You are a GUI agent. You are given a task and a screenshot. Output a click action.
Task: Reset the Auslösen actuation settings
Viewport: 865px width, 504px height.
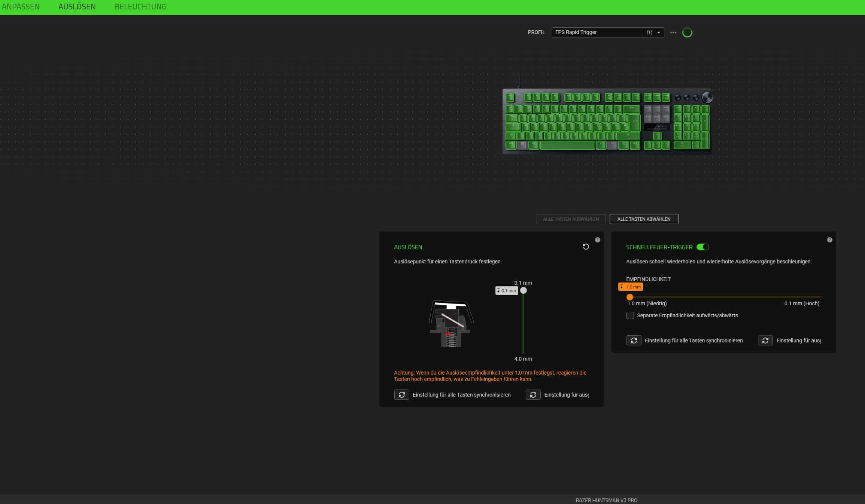click(x=586, y=247)
